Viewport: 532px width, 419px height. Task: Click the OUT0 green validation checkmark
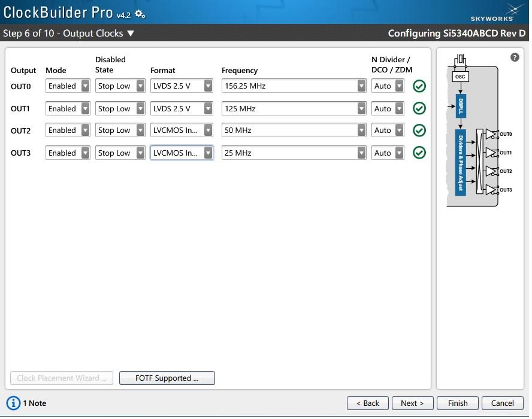[419, 86]
